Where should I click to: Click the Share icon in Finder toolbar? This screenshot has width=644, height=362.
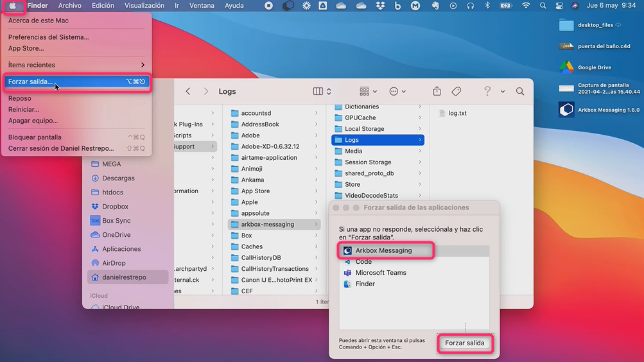[437, 92]
